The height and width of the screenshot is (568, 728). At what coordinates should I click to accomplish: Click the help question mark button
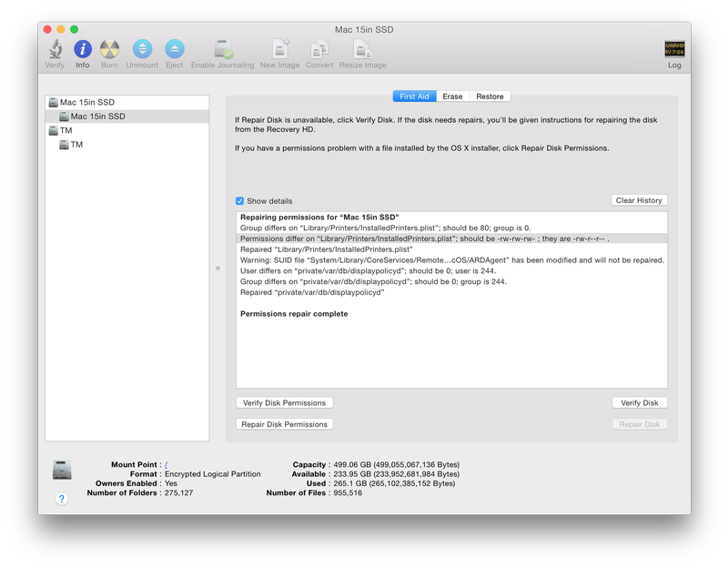tap(61, 498)
